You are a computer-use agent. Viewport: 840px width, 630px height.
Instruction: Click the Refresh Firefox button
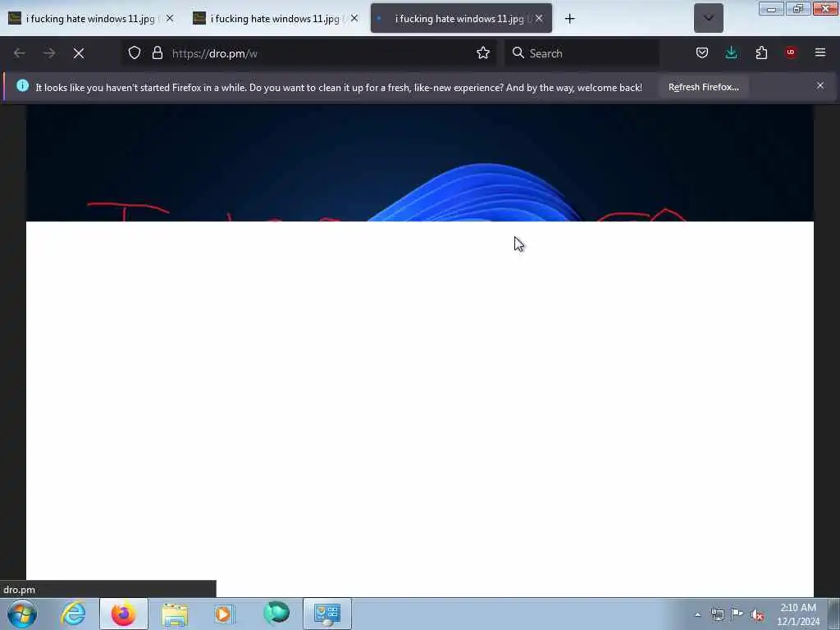click(703, 87)
